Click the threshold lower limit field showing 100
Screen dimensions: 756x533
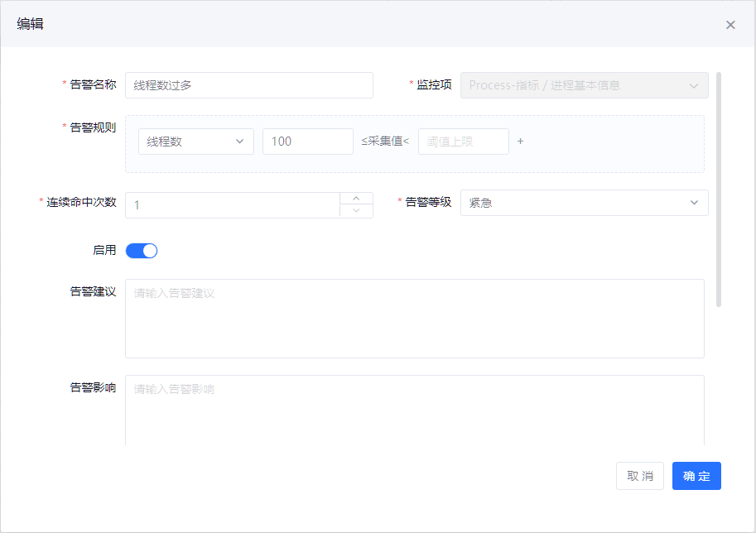coord(307,142)
